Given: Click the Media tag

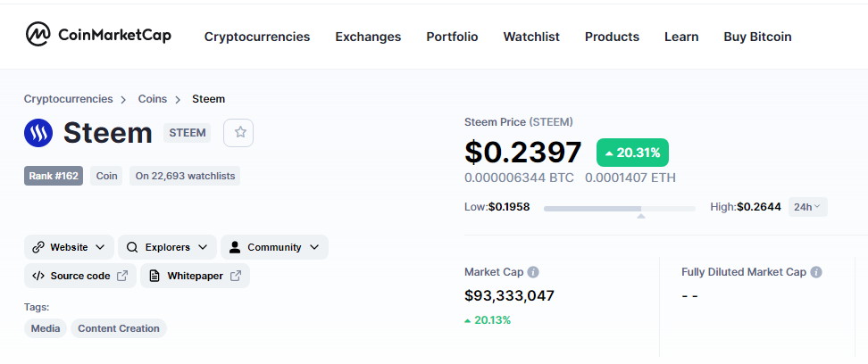Looking at the screenshot, I should pyautogui.click(x=46, y=328).
